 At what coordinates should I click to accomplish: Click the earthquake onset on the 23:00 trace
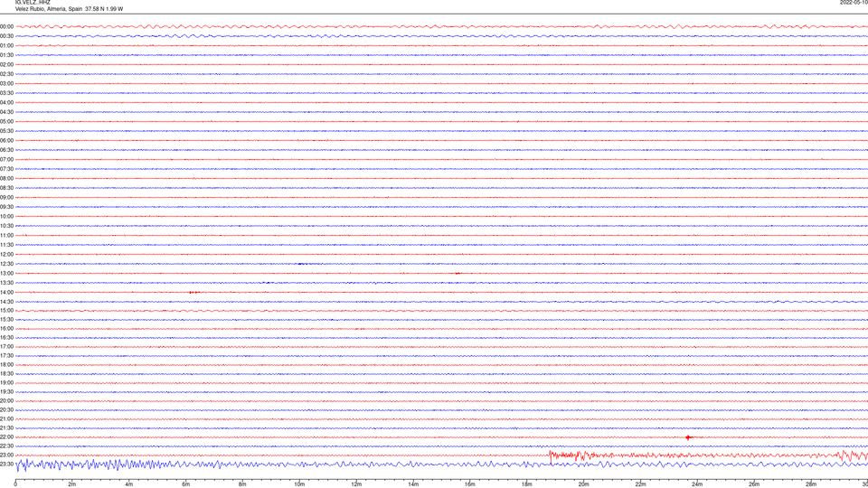(x=551, y=455)
